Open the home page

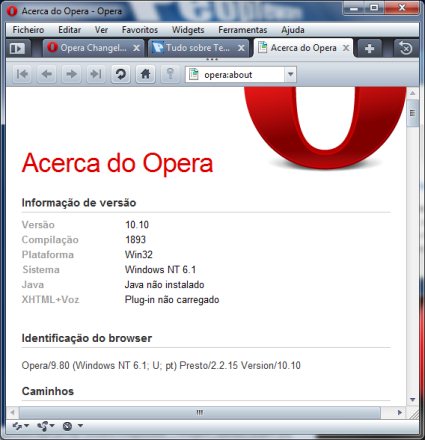(x=145, y=74)
